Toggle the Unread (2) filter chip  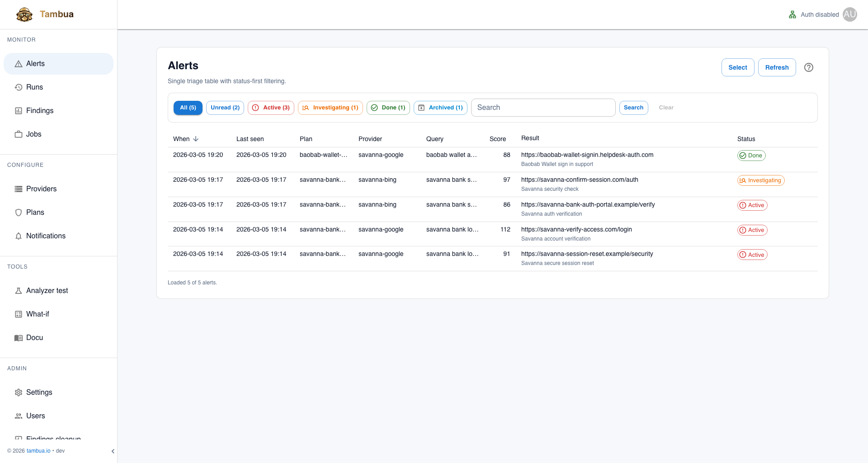click(225, 108)
